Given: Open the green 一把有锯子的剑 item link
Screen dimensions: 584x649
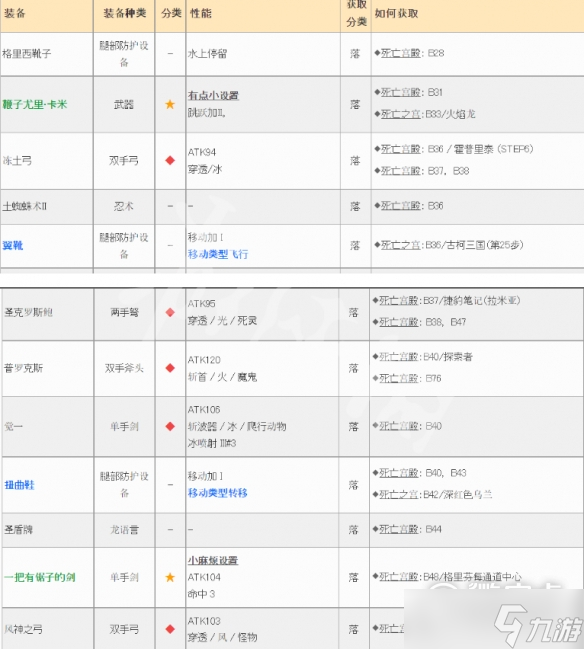Looking at the screenshot, I should pos(40,577).
